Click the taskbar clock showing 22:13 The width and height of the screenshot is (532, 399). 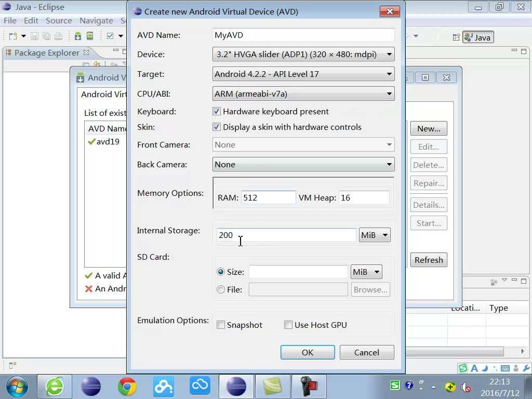click(x=499, y=387)
